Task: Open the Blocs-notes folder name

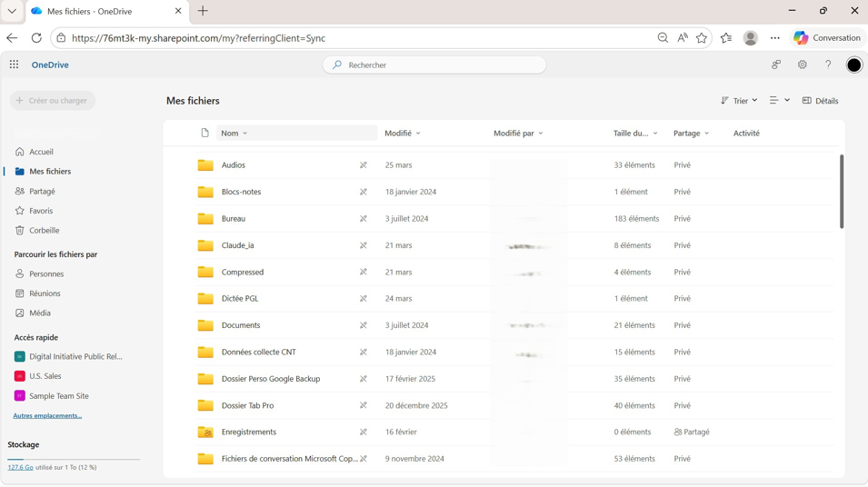Action: [x=242, y=192]
